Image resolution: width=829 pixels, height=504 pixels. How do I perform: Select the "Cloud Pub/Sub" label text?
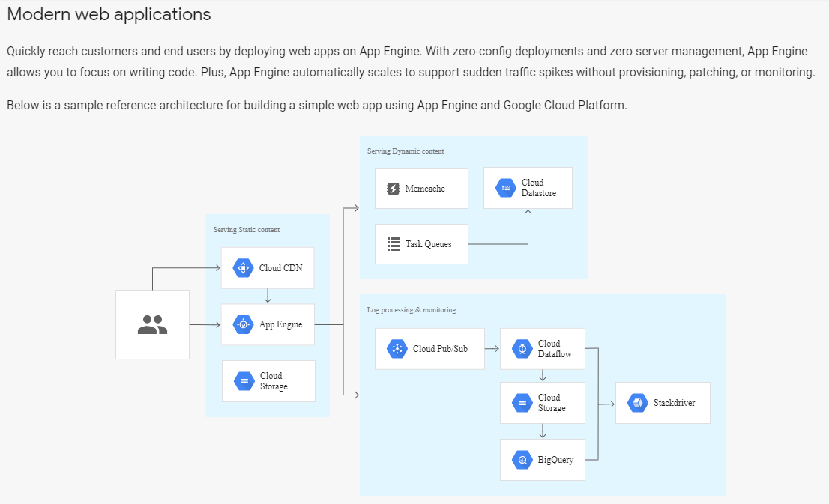(x=441, y=349)
